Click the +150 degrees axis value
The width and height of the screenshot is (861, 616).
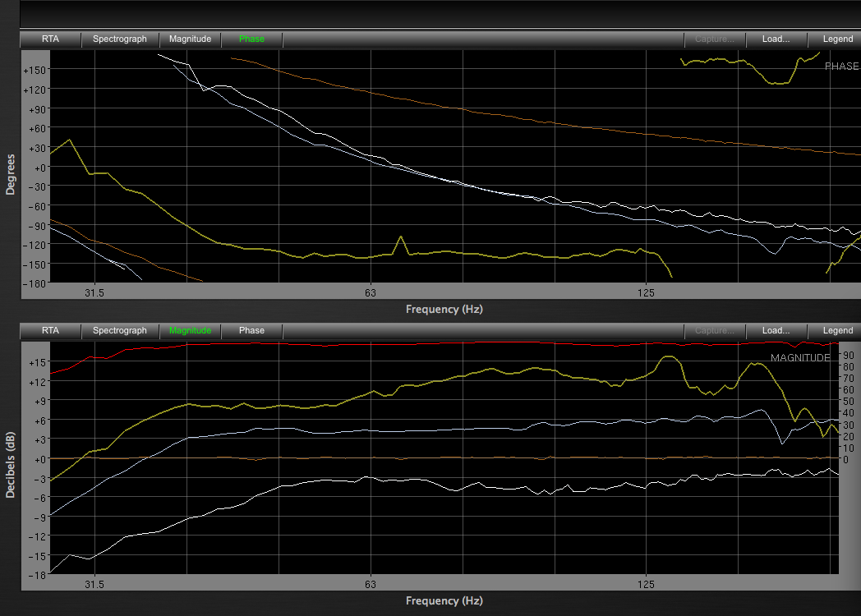[x=34, y=71]
